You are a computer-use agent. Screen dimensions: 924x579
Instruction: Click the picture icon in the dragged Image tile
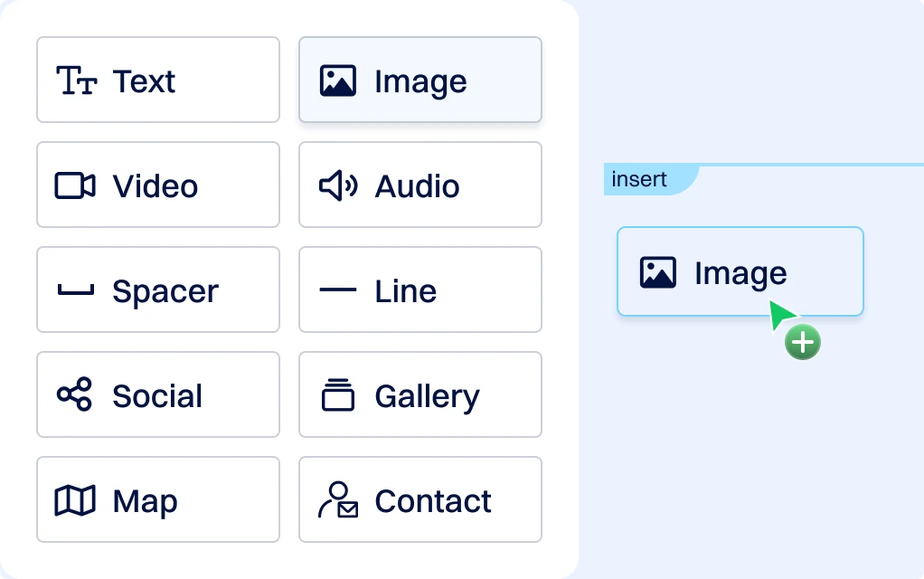tap(658, 272)
